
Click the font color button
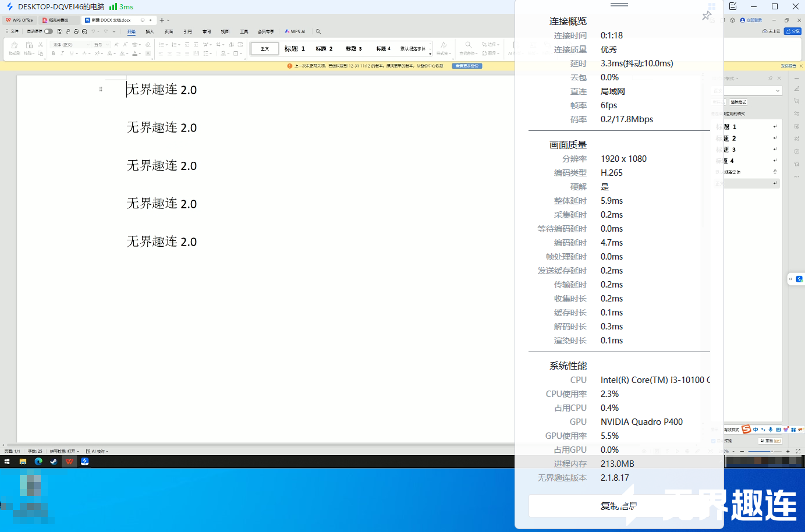134,54
